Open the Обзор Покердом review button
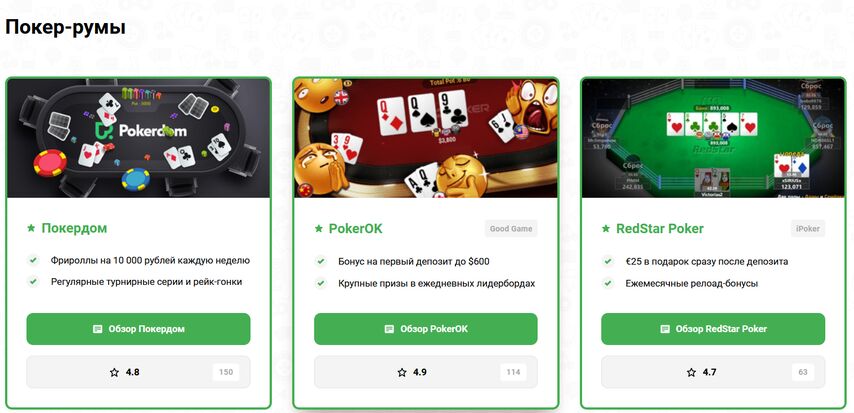Screen dimensions: 854x413 [138, 329]
